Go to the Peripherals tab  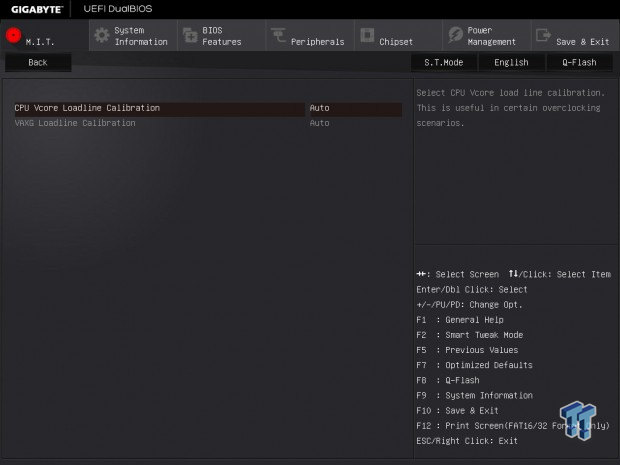pyautogui.click(x=310, y=35)
